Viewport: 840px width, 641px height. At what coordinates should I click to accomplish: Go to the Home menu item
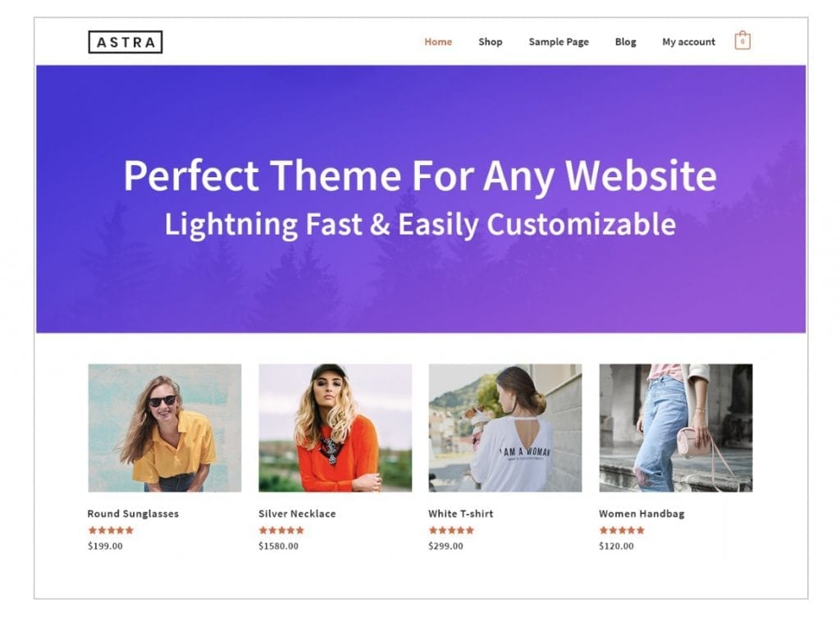[438, 42]
